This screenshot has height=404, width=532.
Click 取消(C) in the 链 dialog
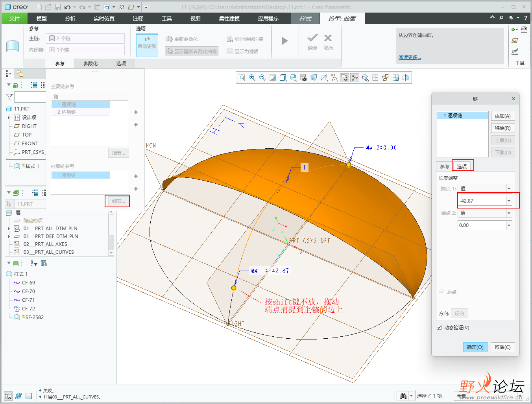[x=503, y=347]
